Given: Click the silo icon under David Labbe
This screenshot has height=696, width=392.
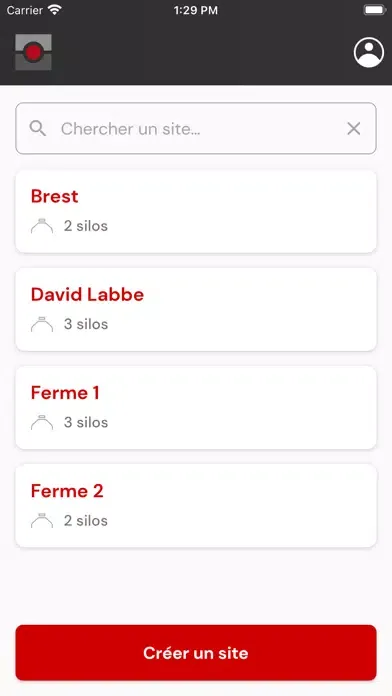Looking at the screenshot, I should click(x=42, y=324).
